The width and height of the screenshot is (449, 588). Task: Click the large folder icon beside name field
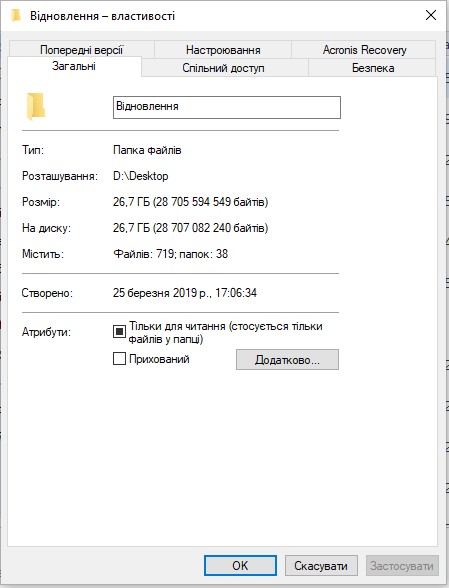pos(36,106)
